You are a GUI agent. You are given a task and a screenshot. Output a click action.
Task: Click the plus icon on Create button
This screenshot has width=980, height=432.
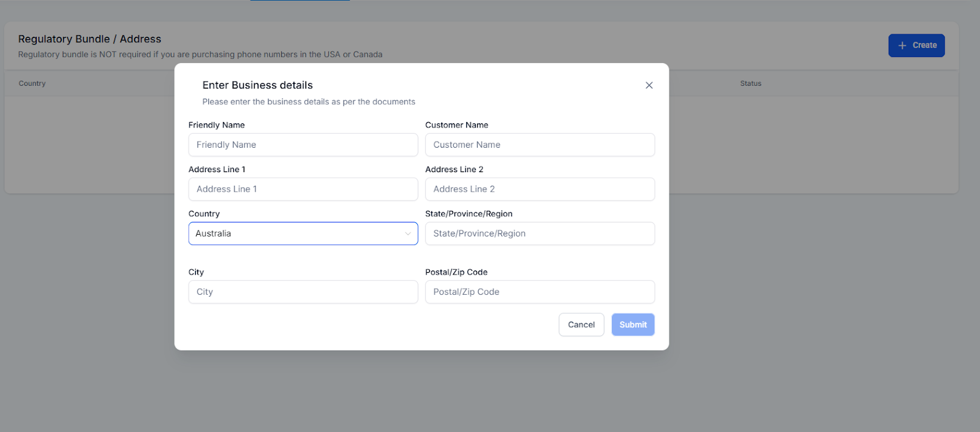pos(902,45)
